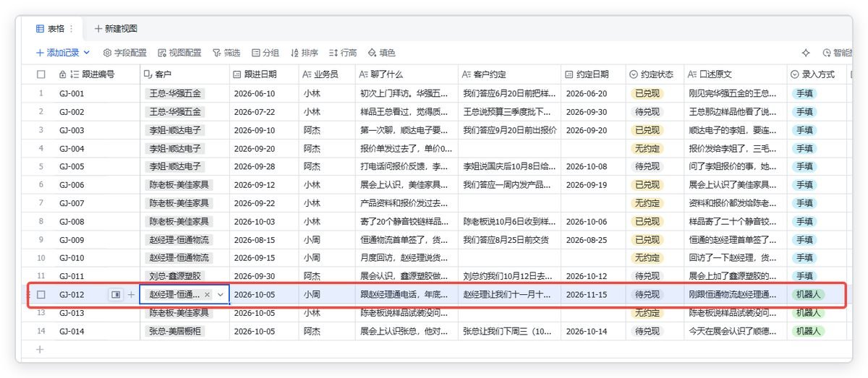Click the 机器人 tag in row GJ-012
This screenshot has height=378, width=868.
point(809,294)
